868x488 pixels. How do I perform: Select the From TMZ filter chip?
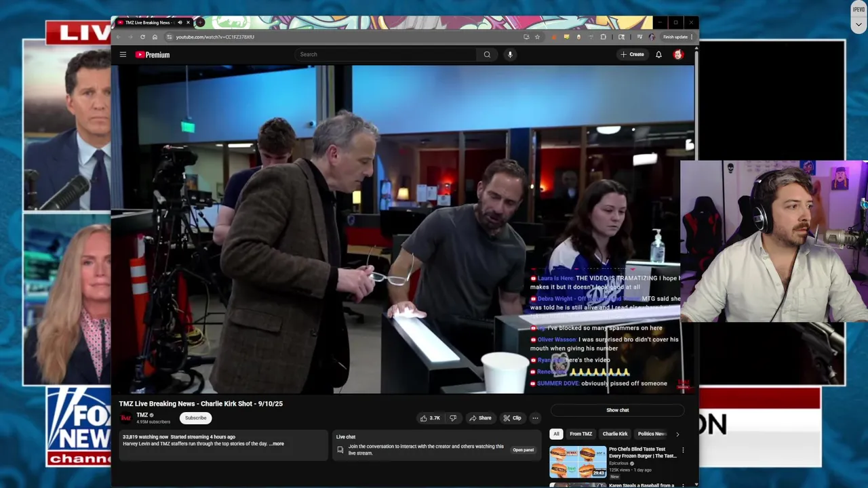[x=580, y=434]
